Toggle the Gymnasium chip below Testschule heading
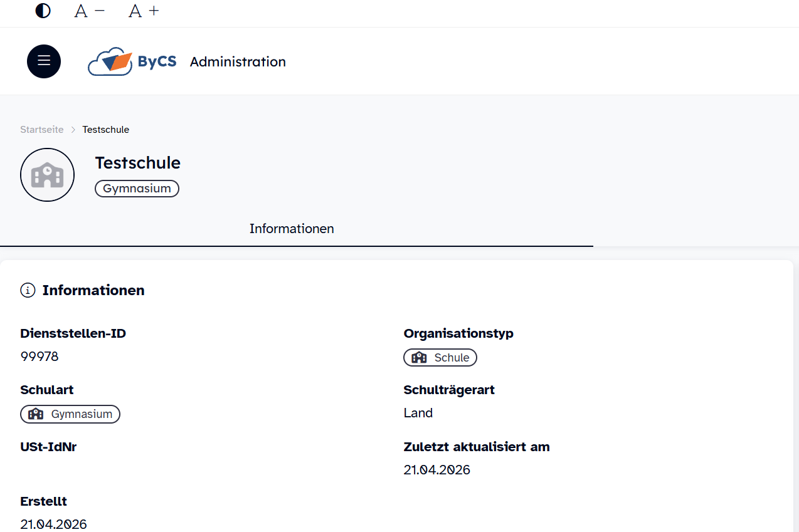 pyautogui.click(x=137, y=188)
